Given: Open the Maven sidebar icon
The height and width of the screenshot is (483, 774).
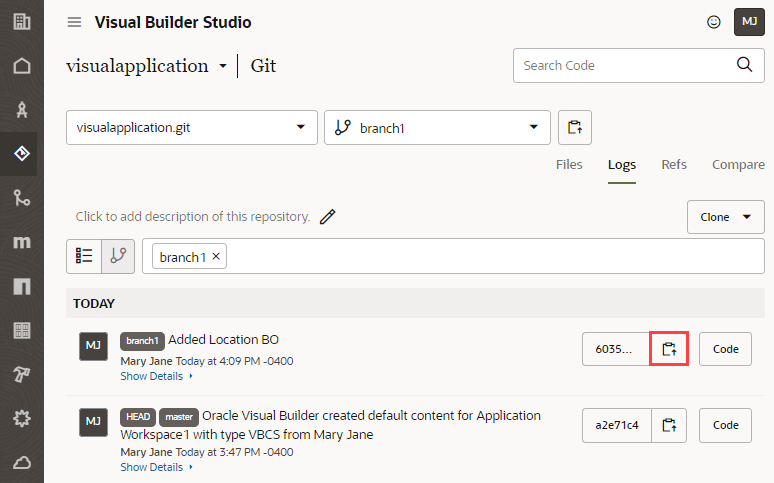Looking at the screenshot, I should (x=22, y=242).
